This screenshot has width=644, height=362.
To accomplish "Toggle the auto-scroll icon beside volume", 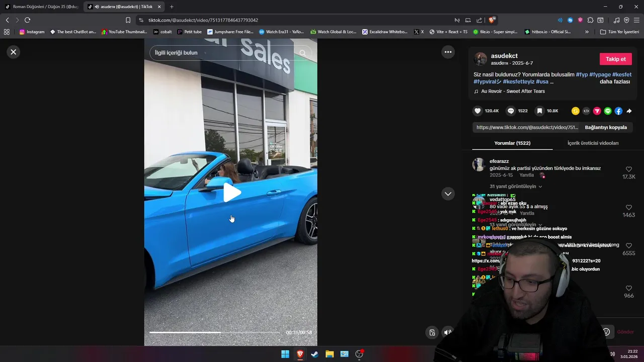I will pyautogui.click(x=432, y=332).
